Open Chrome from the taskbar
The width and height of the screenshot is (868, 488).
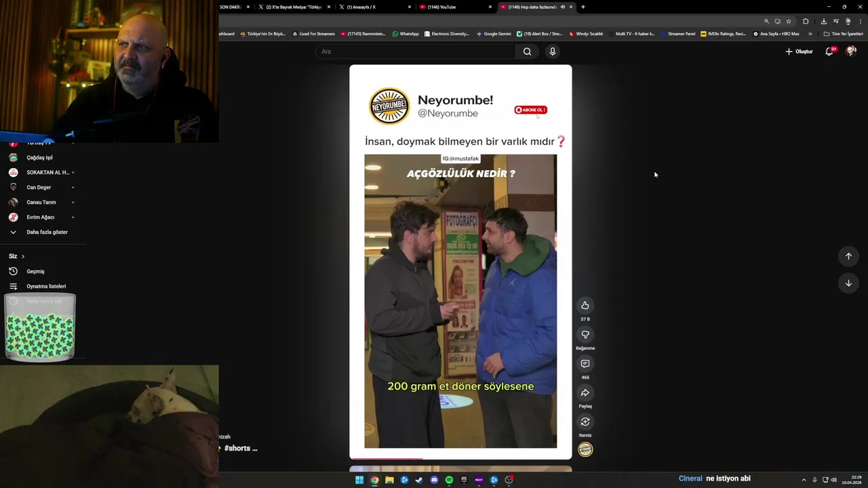[x=374, y=480]
